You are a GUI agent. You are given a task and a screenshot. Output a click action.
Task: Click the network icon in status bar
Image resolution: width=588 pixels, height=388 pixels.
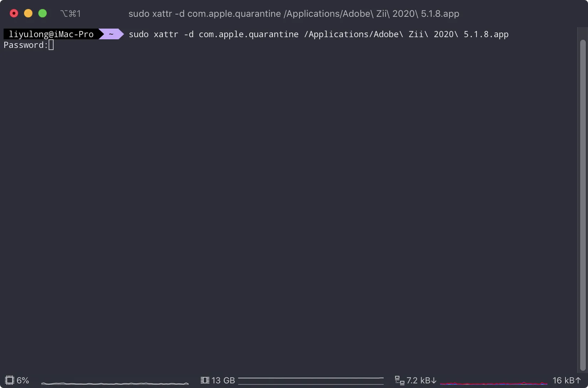click(400, 380)
